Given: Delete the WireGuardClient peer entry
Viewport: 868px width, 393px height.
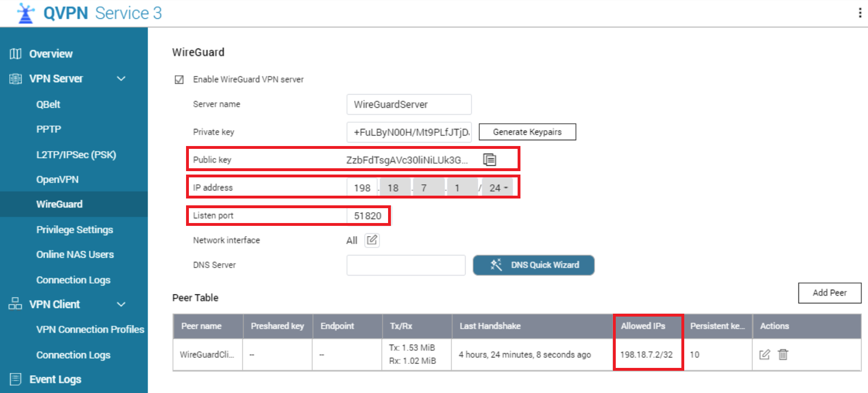Looking at the screenshot, I should pyautogui.click(x=783, y=355).
